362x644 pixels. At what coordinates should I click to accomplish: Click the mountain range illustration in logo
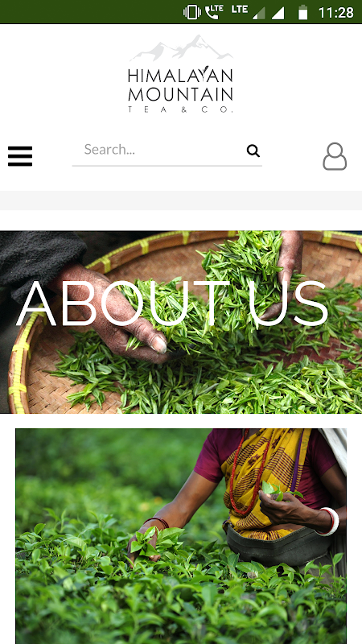click(x=181, y=47)
